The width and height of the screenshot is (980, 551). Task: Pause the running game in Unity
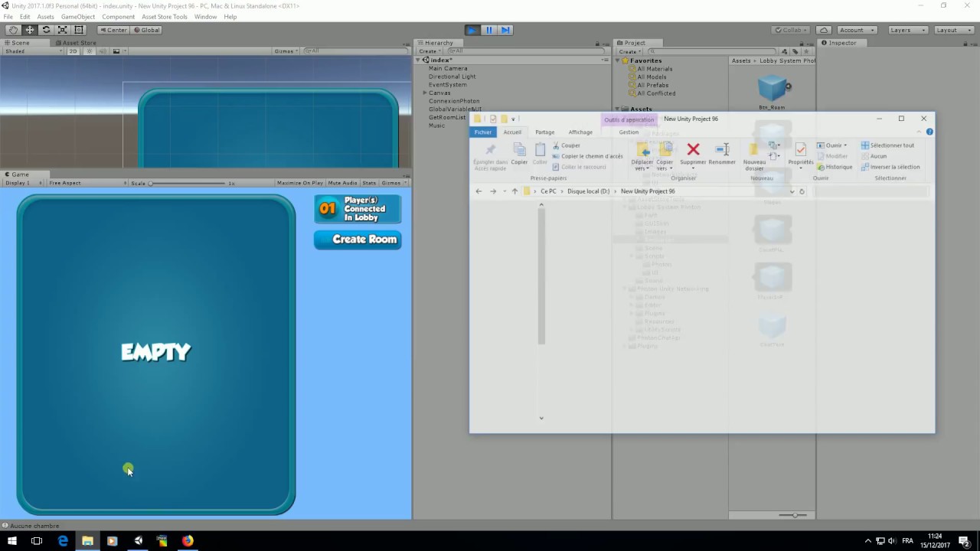tap(489, 30)
